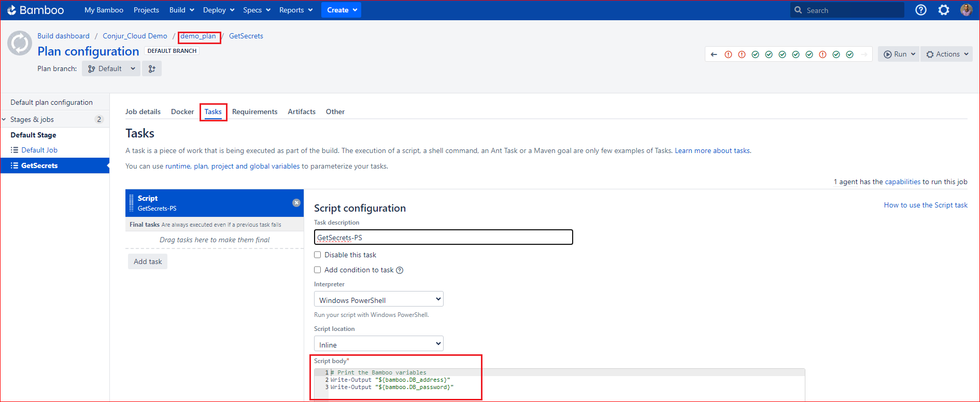The width and height of the screenshot is (980, 402).
Task: Go to My Bamboo
Action: (x=104, y=10)
